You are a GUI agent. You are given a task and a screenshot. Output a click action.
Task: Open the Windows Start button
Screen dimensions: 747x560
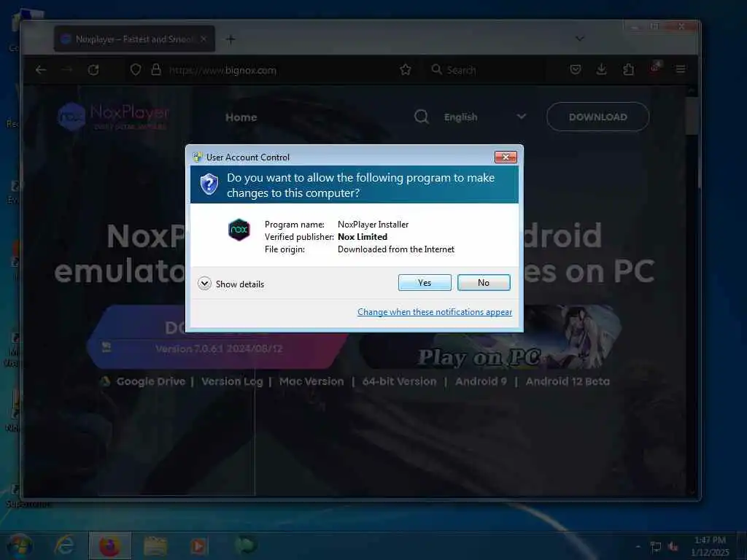[x=19, y=545]
